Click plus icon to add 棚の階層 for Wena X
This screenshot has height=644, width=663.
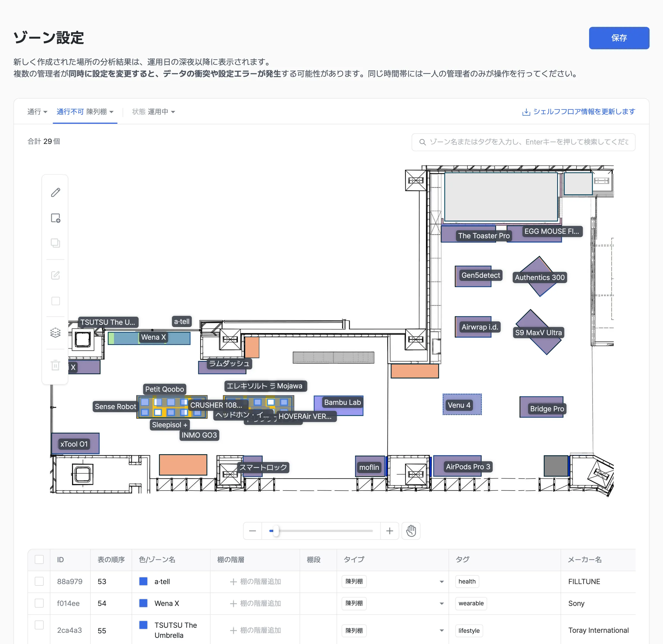tap(233, 603)
